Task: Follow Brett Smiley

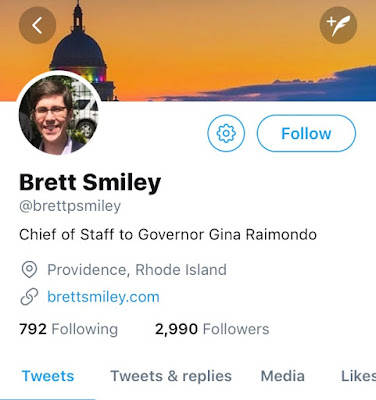Action: (x=306, y=133)
